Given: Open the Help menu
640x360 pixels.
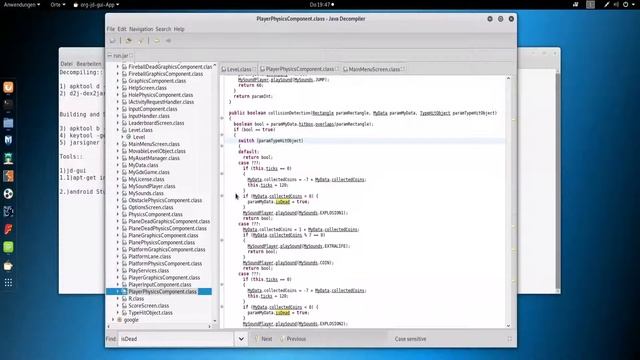Looking at the screenshot, I should click(179, 29).
